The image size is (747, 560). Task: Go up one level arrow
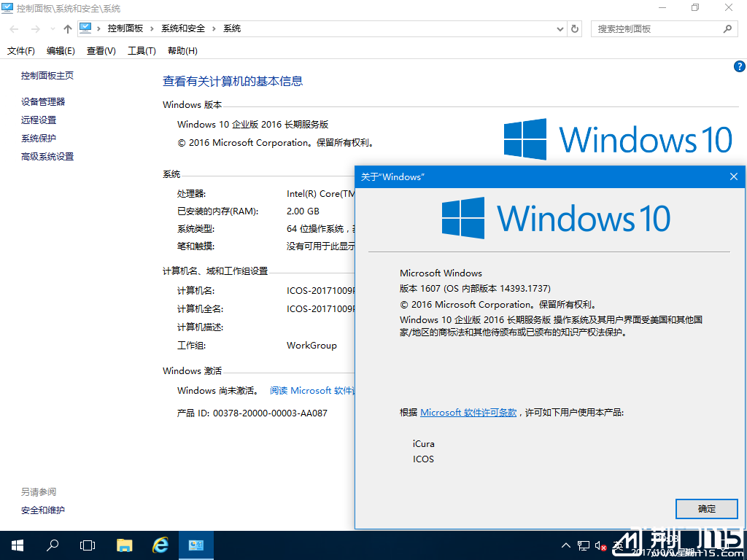pos(68,29)
